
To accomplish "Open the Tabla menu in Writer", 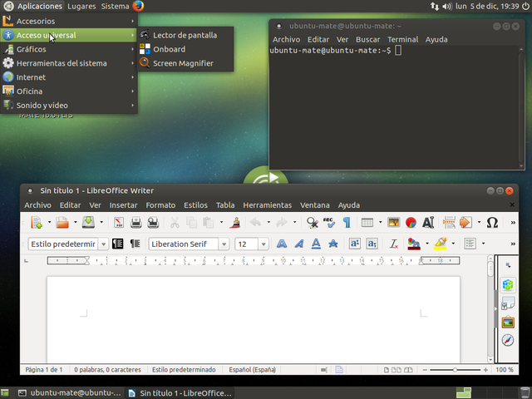I will pos(225,205).
